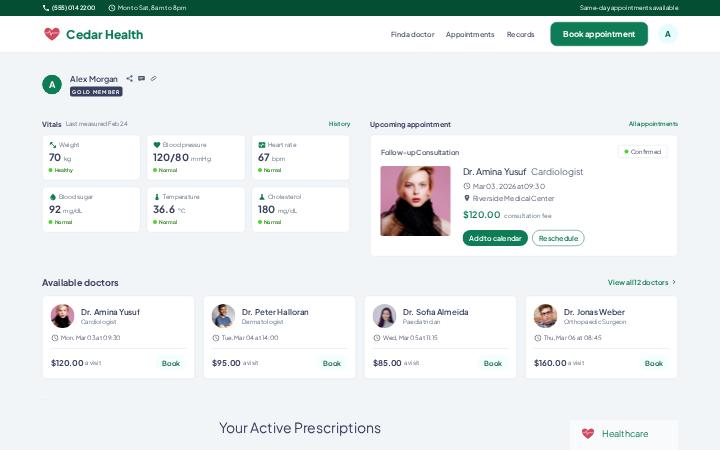This screenshot has width=720, height=450.
Task: Click Riverside Medical Center location text
Action: pyautogui.click(x=513, y=198)
